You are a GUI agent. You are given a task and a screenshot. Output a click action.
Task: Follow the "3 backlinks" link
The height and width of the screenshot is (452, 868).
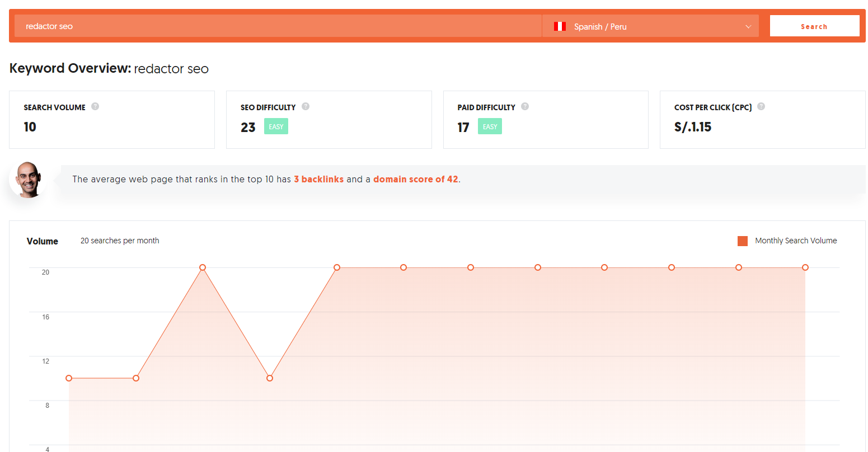318,180
